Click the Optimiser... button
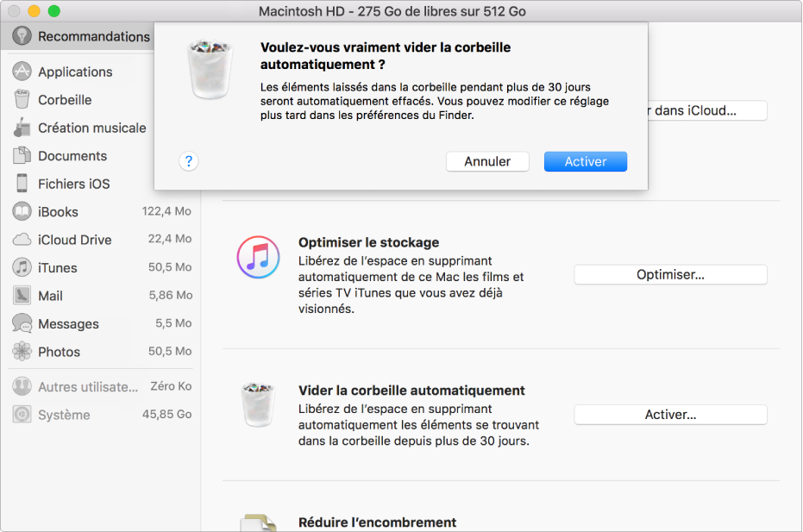Screen dimensions: 803x532 tap(670, 274)
